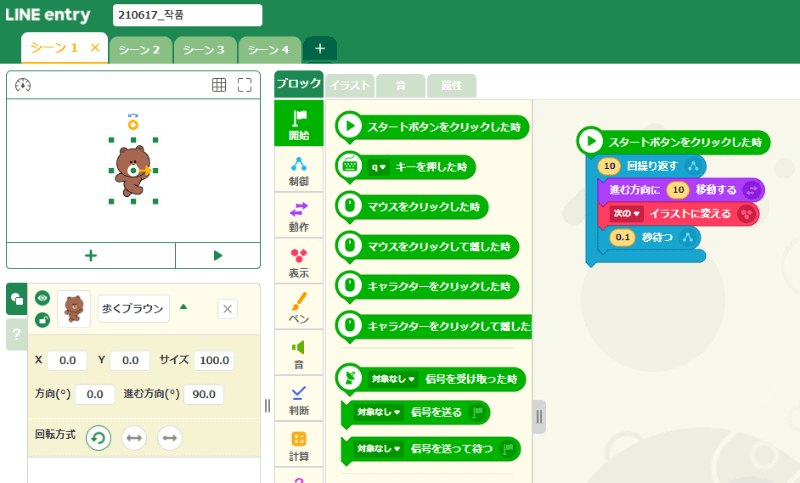
Task: Open 対象なし dropdown in 信号を受け取った時 block
Action: pos(392,379)
